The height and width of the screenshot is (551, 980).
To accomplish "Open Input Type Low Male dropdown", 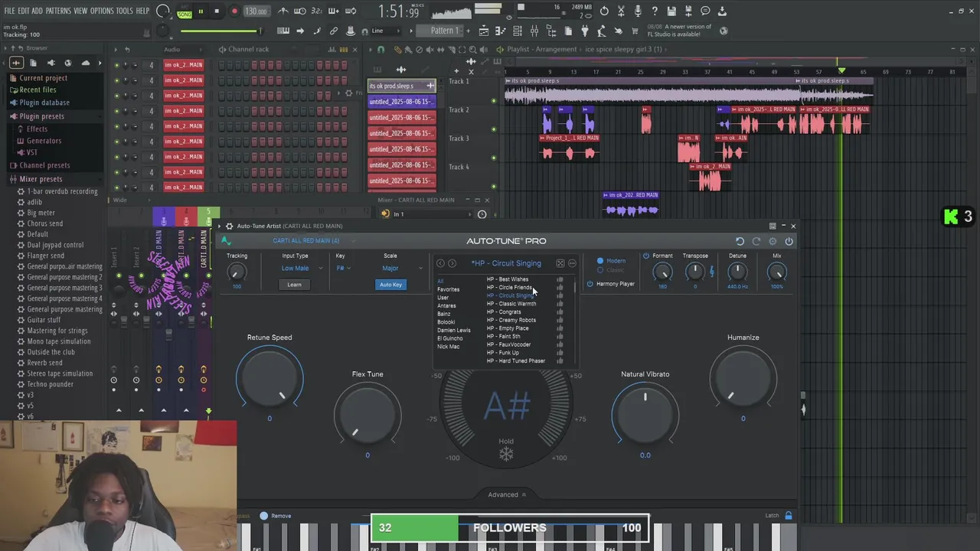I will pyautogui.click(x=302, y=268).
